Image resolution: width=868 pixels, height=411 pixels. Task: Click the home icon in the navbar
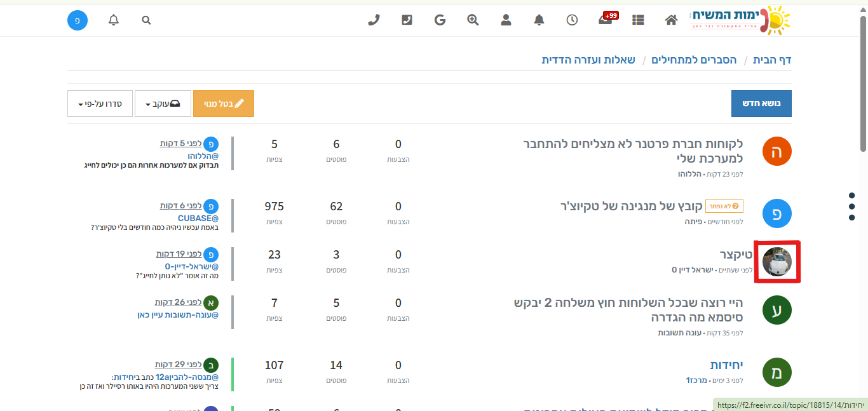pos(671,20)
